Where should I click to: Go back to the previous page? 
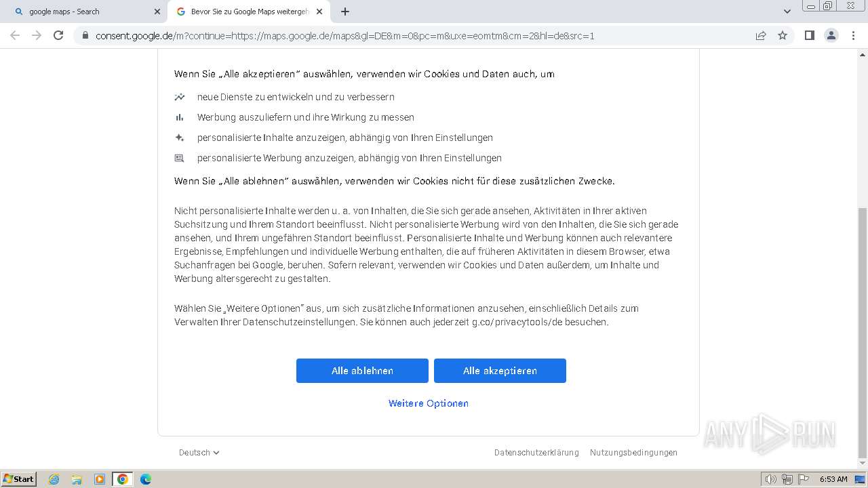[x=15, y=35]
